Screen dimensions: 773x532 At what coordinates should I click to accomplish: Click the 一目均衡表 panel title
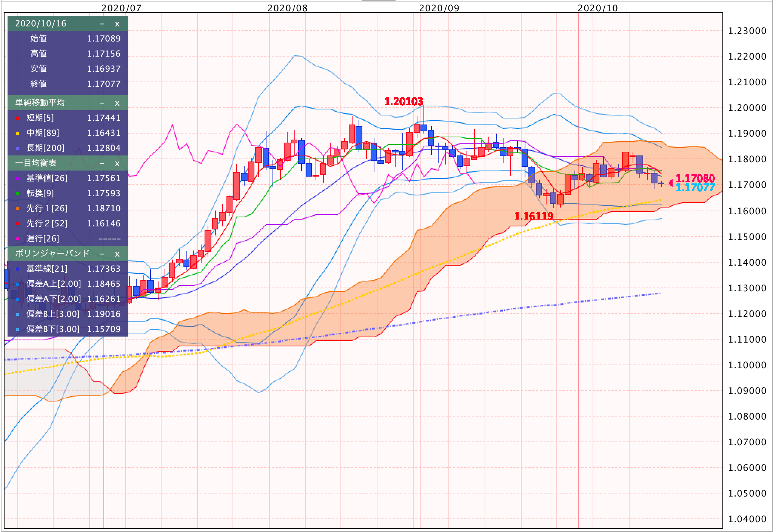coord(36,163)
